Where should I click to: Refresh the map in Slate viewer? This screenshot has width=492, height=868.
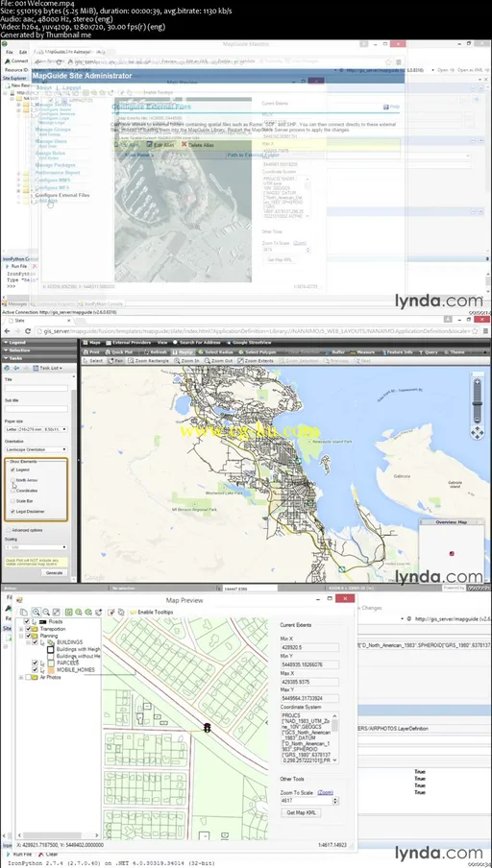click(155, 352)
